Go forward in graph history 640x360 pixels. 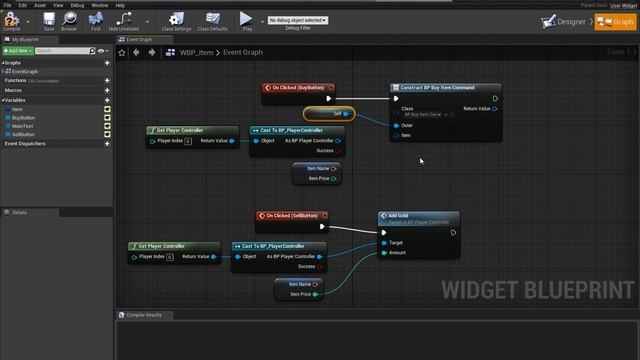[x=152, y=53]
